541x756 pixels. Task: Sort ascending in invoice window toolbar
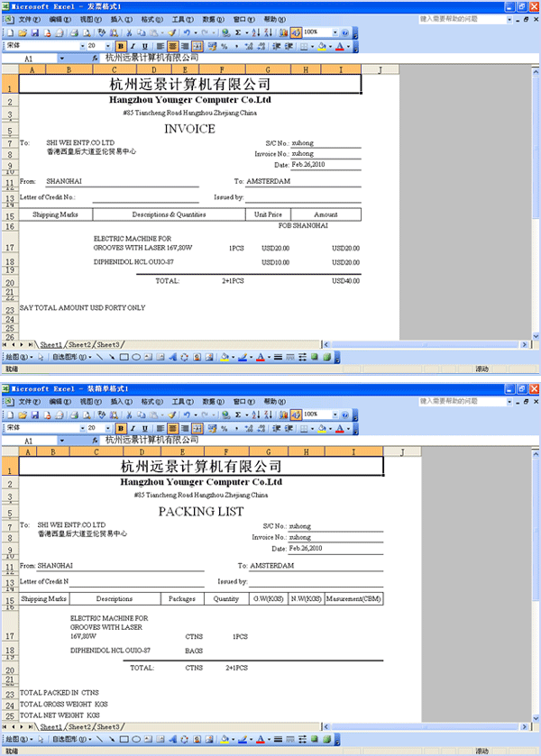click(x=256, y=32)
